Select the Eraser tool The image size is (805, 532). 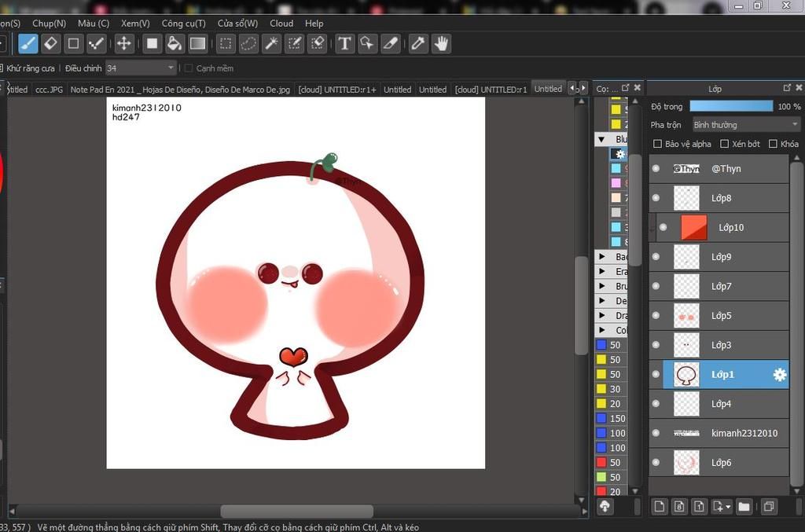(x=51, y=44)
